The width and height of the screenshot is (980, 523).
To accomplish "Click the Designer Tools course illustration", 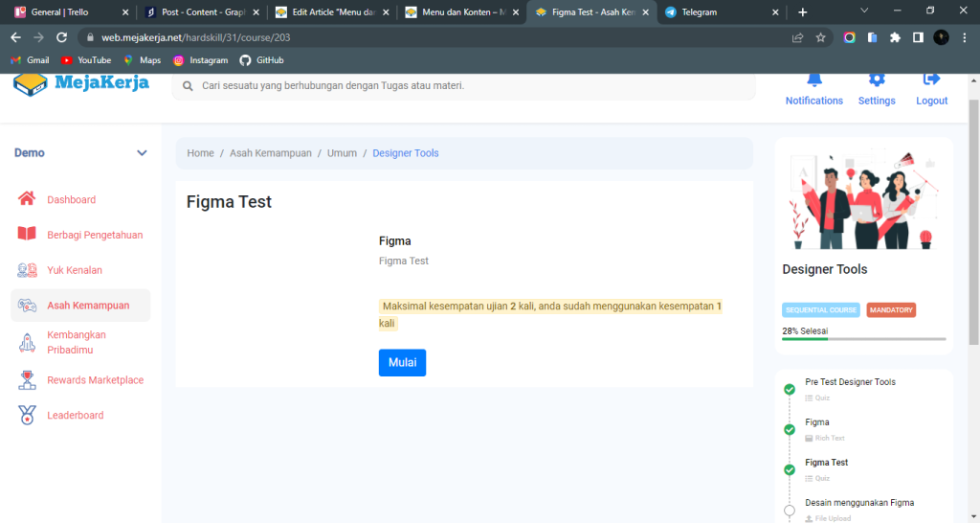I will click(x=864, y=199).
